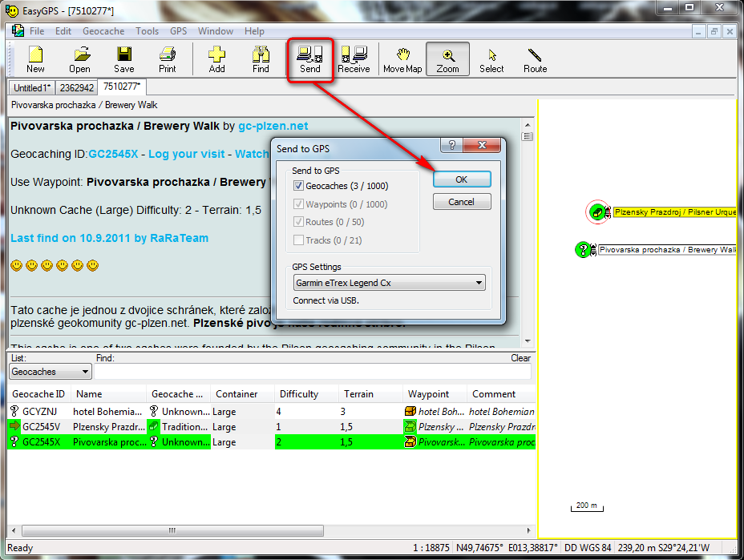Open the Tools menu
Viewport: 744px width, 560px height.
(x=147, y=31)
